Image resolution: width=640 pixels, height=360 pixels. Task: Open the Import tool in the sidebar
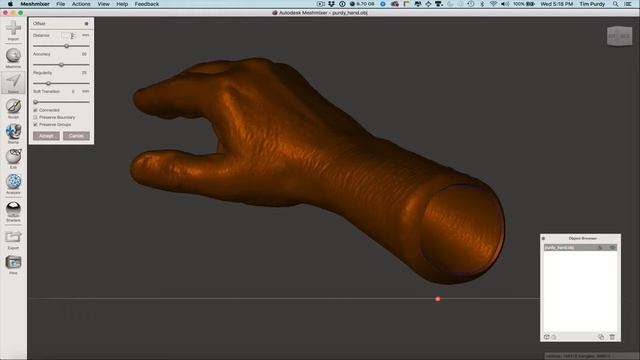pyautogui.click(x=13, y=30)
